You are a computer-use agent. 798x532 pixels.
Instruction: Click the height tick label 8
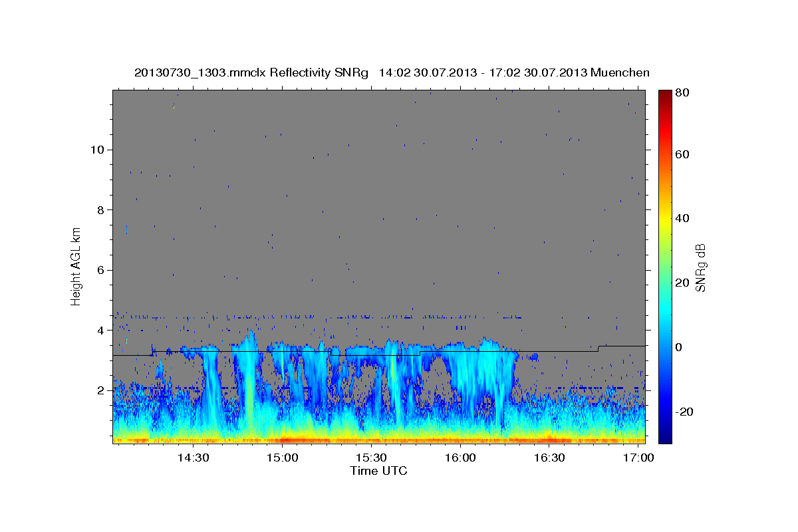coord(101,210)
